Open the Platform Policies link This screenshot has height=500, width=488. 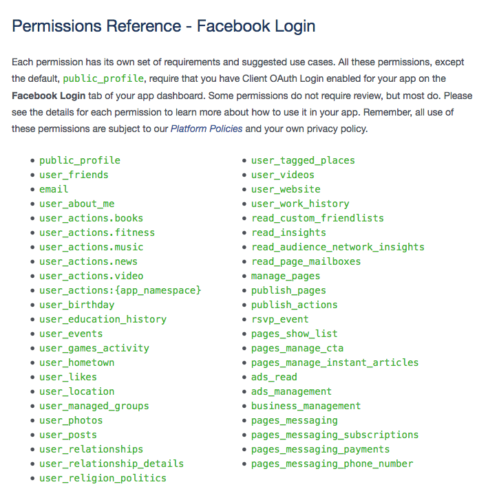pyautogui.click(x=206, y=129)
